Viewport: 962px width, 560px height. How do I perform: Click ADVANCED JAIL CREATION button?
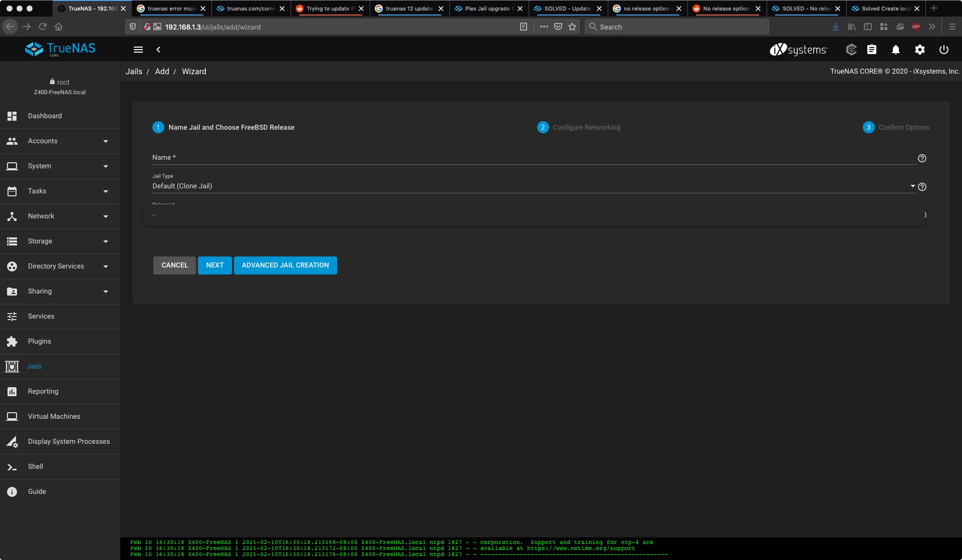[285, 265]
